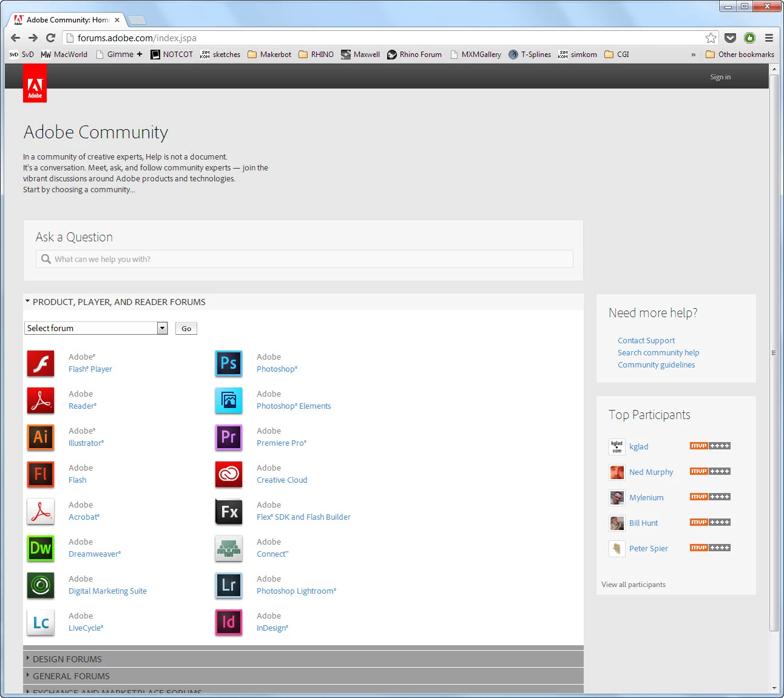Open the Mylenium profile link
Screen dimensions: 784x698
click(646, 498)
